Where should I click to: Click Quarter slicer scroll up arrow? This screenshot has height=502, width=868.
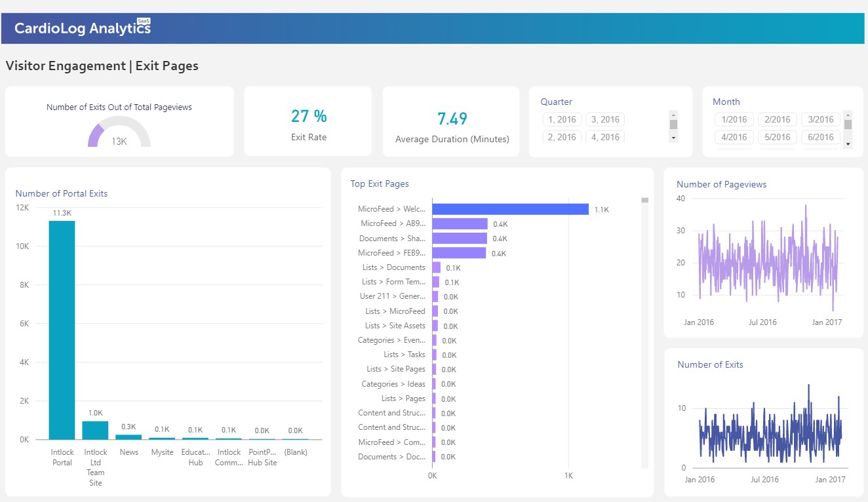(673, 114)
